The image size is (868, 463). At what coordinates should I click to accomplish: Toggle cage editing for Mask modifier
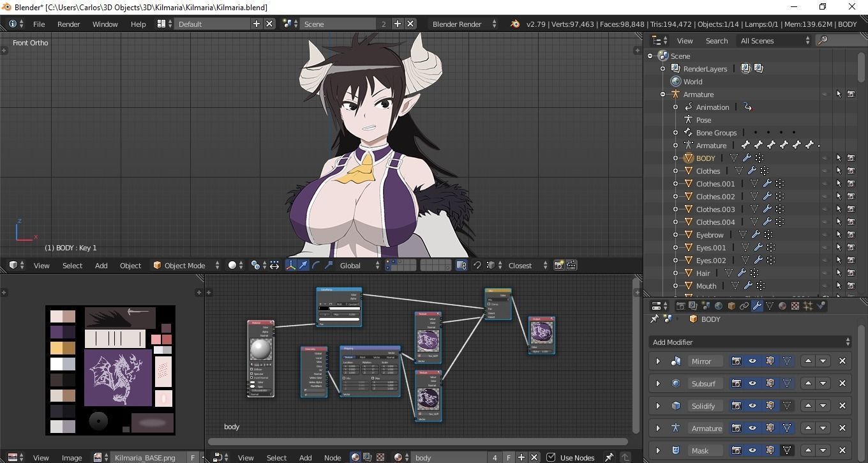tap(787, 450)
